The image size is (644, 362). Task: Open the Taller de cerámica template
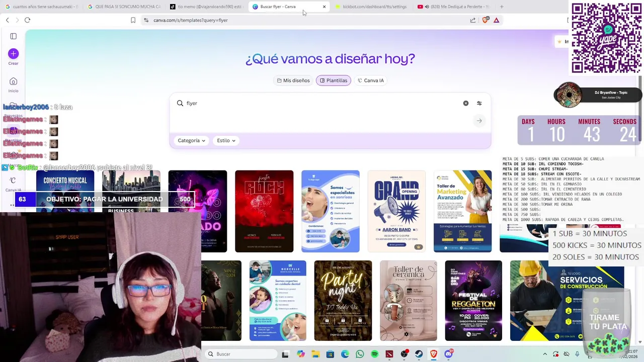[x=409, y=301]
